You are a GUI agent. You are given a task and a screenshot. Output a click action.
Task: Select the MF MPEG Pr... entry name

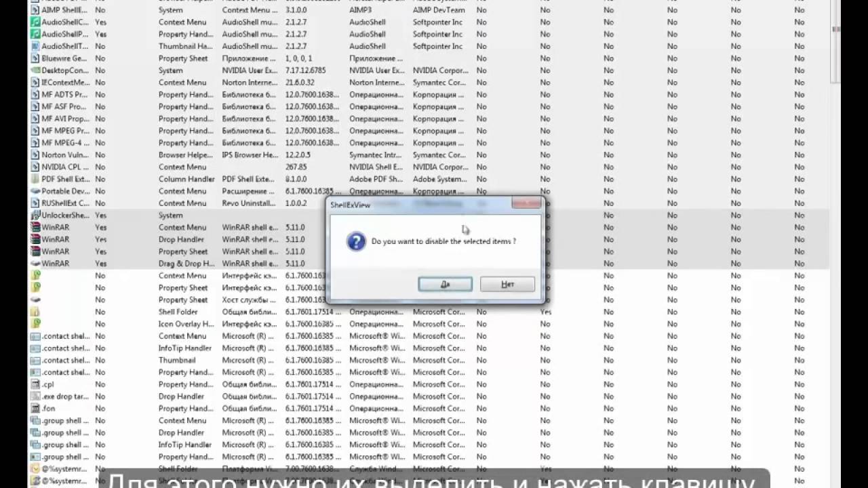(x=65, y=131)
